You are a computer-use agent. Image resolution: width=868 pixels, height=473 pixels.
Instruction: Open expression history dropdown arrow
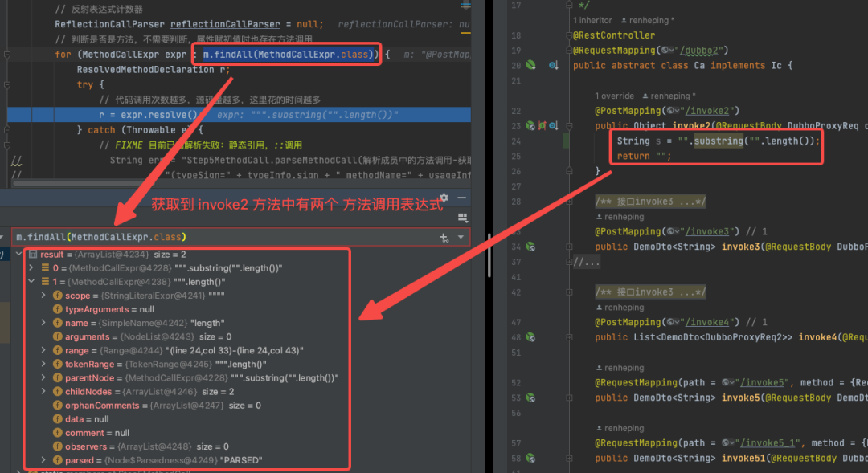pyautogui.click(x=461, y=238)
